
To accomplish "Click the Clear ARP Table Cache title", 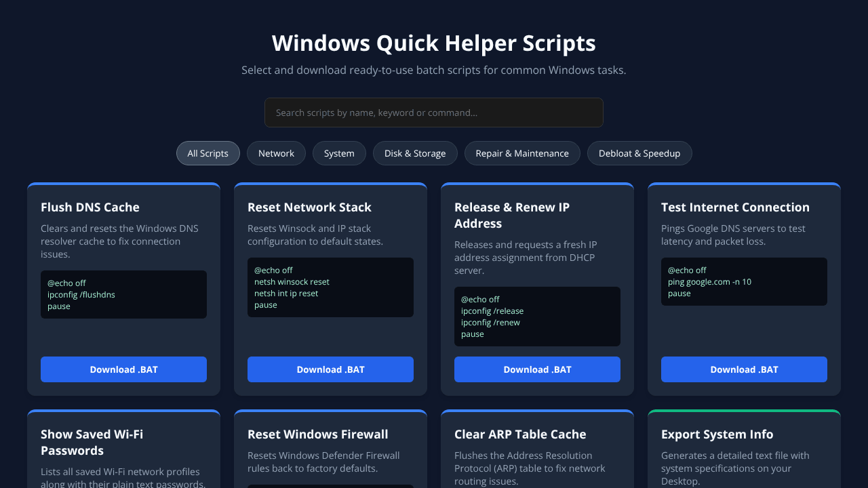I will (x=520, y=434).
